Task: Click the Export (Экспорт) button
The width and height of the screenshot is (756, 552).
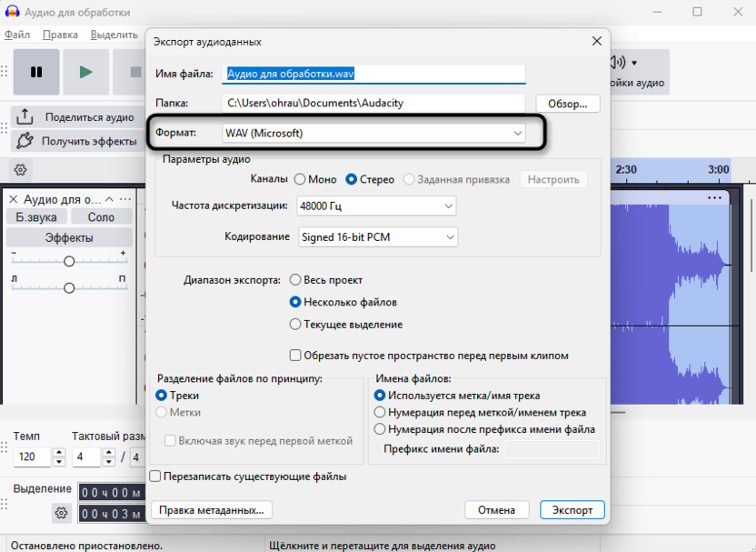Action: pyautogui.click(x=572, y=510)
